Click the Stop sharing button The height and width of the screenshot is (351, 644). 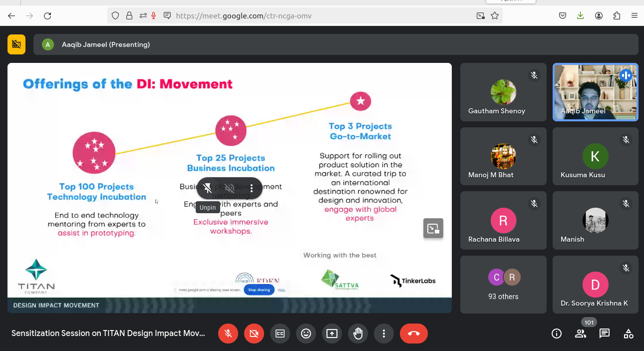(x=259, y=290)
